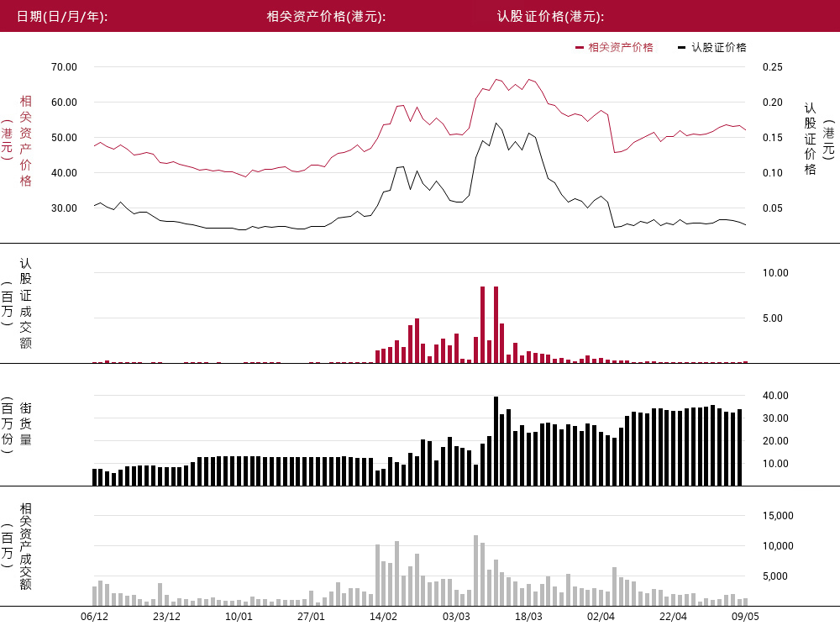Select the 22/04 date tick label
This screenshot has height=631, width=840.
pyautogui.click(x=674, y=617)
